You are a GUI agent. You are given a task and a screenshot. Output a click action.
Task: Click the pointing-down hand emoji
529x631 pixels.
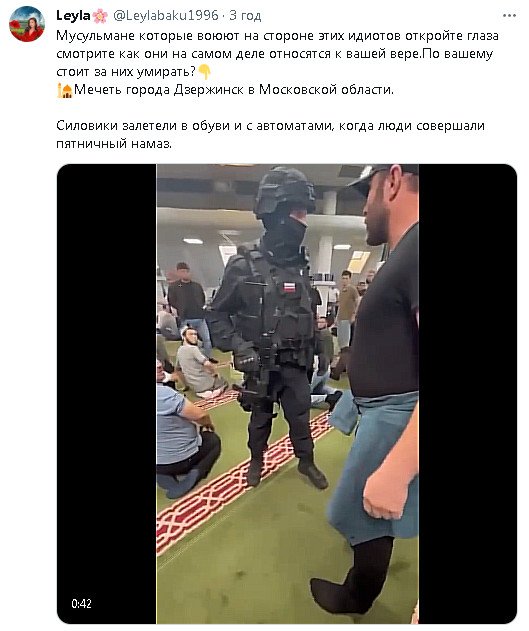[205, 72]
